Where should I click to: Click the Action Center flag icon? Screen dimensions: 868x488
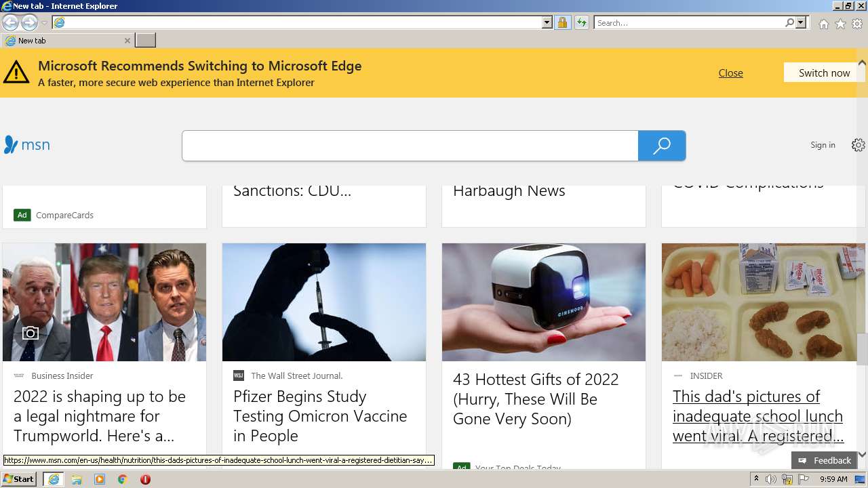point(803,479)
